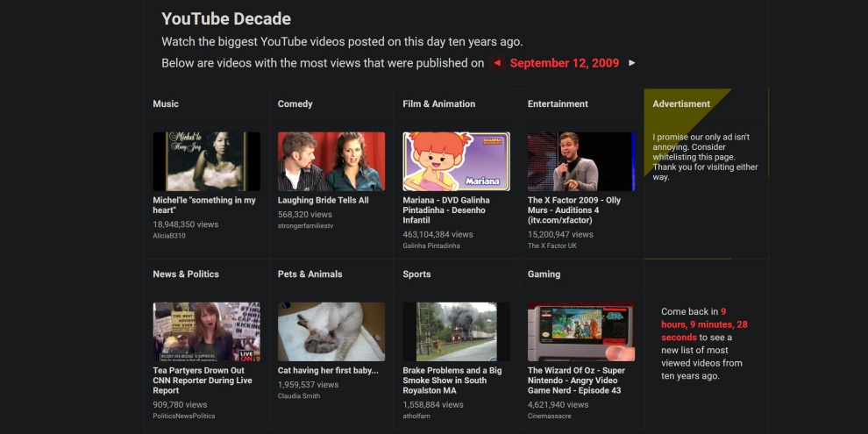Open Laughing Bride video thumbnail
Screen dimensions: 868x434
331,161
